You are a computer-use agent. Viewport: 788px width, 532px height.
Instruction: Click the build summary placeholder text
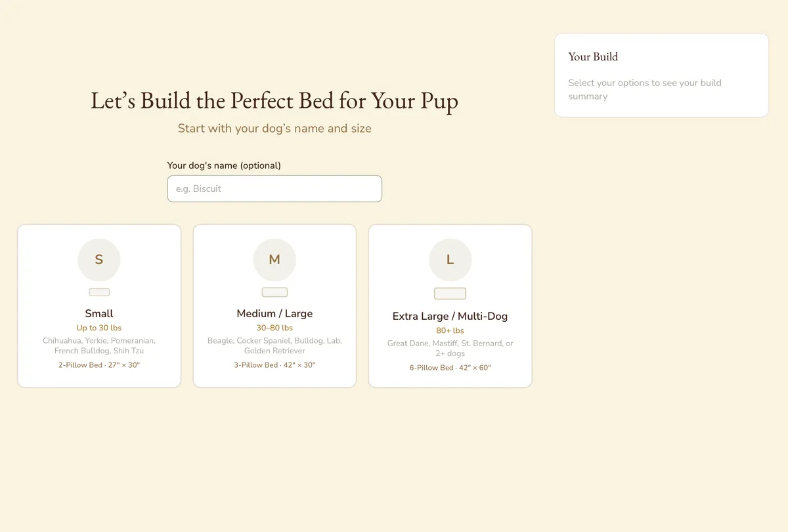[644, 89]
